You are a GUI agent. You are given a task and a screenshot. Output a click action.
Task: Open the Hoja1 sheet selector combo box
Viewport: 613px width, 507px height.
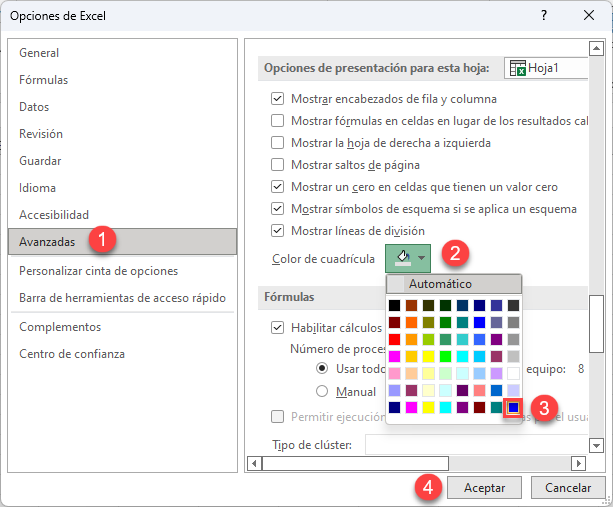546,68
